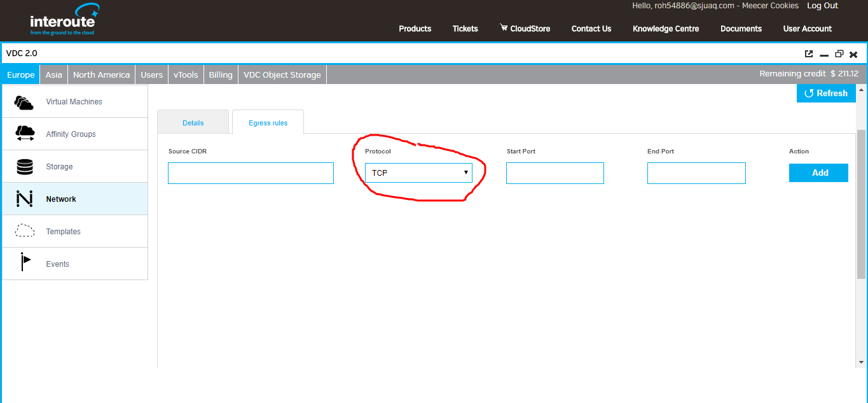Screen dimensions: 868x403
Task: Select Affinity Groups in the sidebar
Action: coord(75,134)
